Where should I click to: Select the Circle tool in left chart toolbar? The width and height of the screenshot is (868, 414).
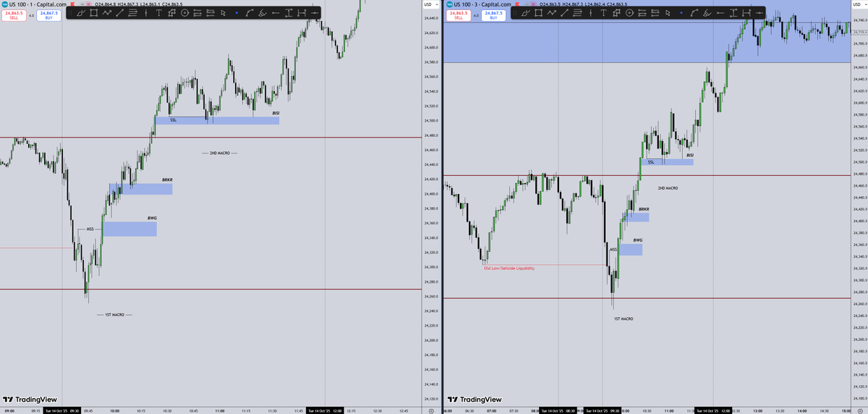coord(184,13)
